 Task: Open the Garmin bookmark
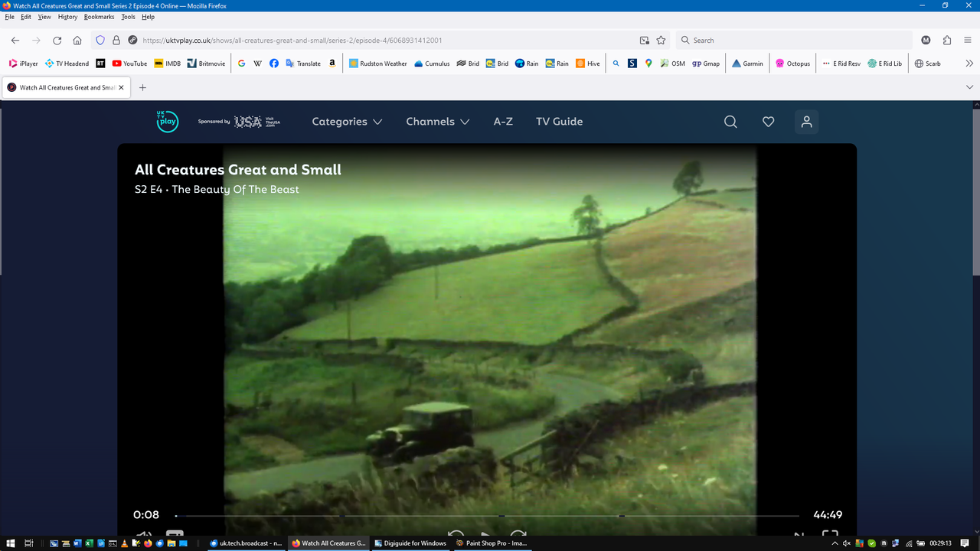coord(747,64)
